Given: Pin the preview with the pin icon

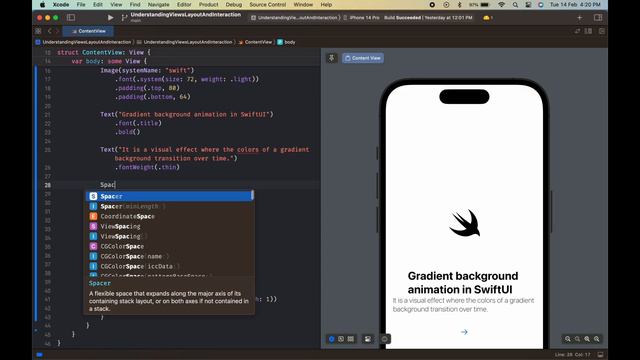Looking at the screenshot, I should click(x=331, y=58).
